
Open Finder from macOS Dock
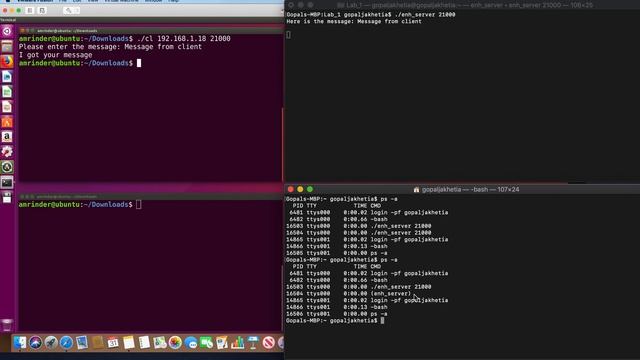click(x=20, y=342)
